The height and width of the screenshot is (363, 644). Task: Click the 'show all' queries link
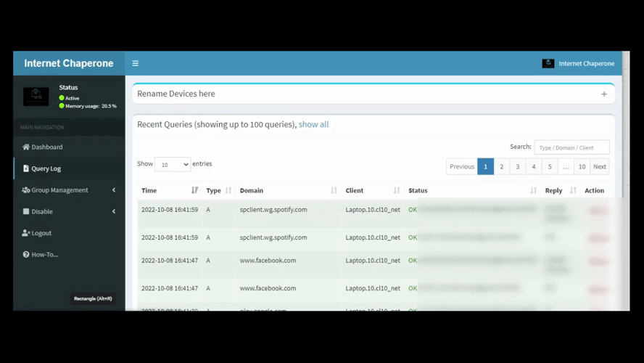point(313,124)
